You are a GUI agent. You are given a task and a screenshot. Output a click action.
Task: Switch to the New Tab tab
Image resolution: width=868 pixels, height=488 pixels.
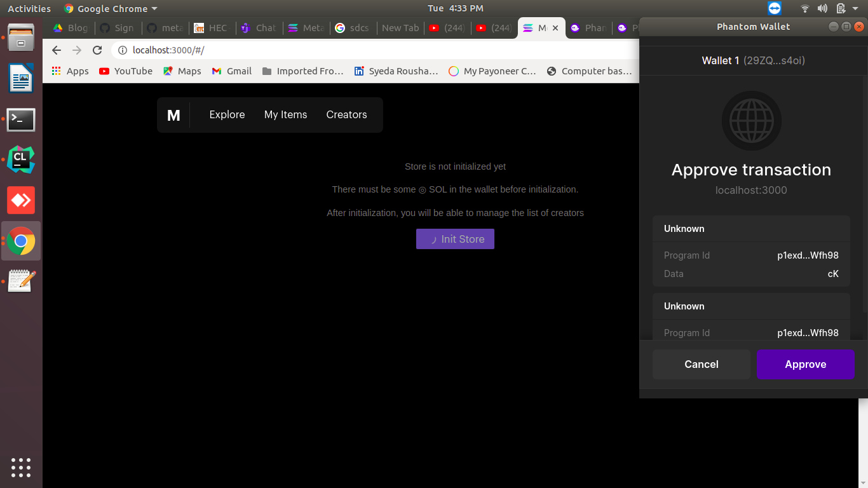(x=400, y=28)
